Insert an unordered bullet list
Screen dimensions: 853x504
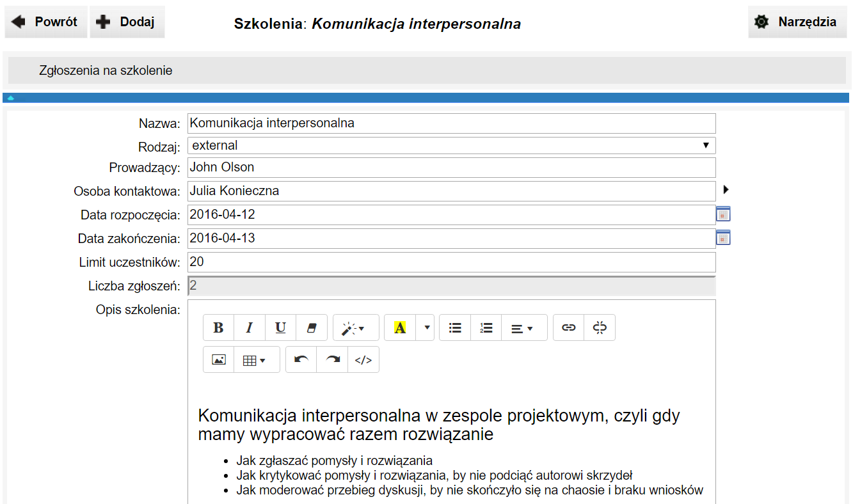455,327
